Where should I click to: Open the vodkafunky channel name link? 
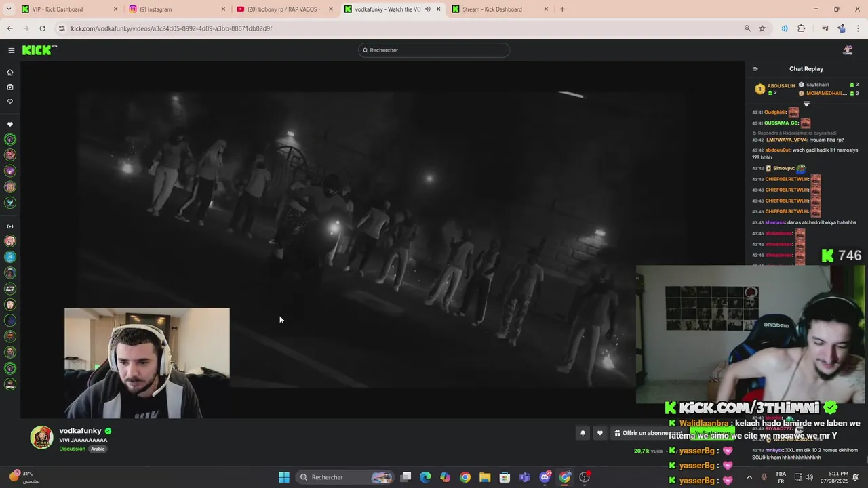(80, 431)
